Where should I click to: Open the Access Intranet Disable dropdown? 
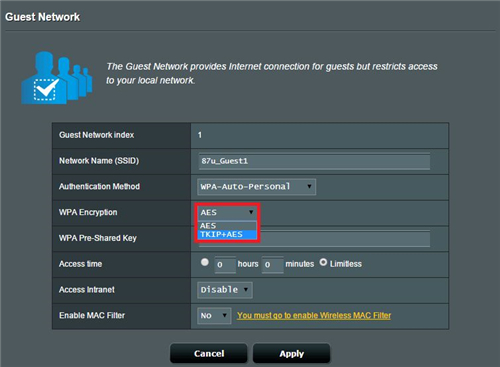pyautogui.click(x=225, y=290)
